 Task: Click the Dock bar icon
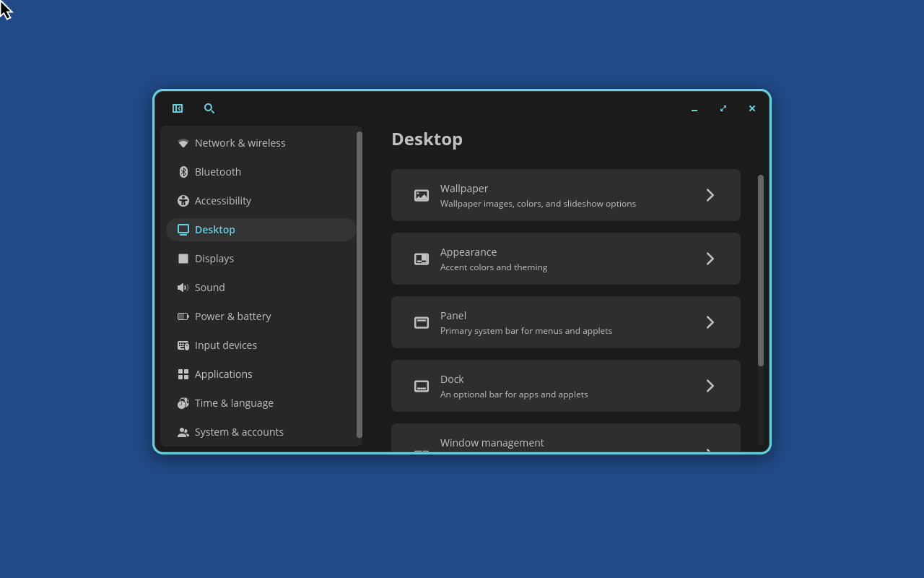(x=422, y=386)
